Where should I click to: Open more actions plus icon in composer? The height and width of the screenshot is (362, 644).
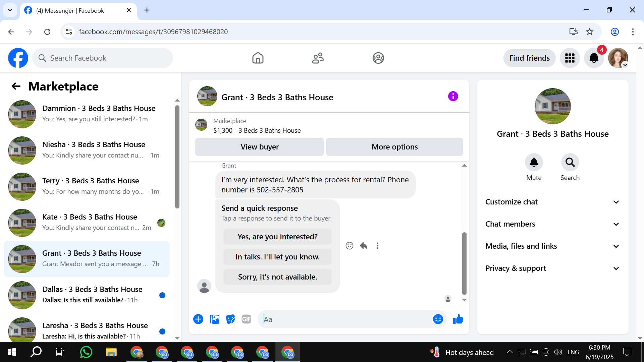tap(198, 319)
